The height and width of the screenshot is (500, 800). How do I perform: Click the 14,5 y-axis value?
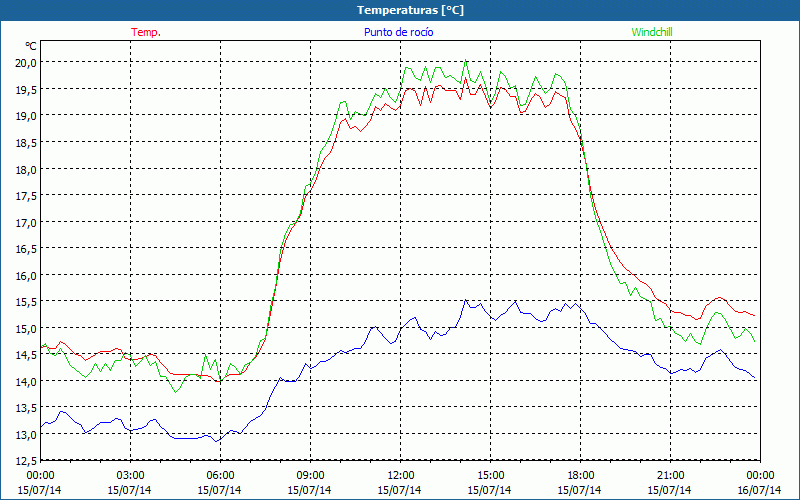pos(26,355)
